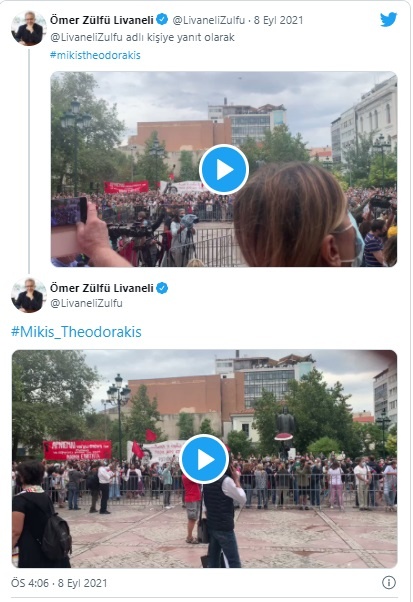This screenshot has height=602, width=413.
Task: Click the verified badge in second tweet
Action: (x=162, y=288)
